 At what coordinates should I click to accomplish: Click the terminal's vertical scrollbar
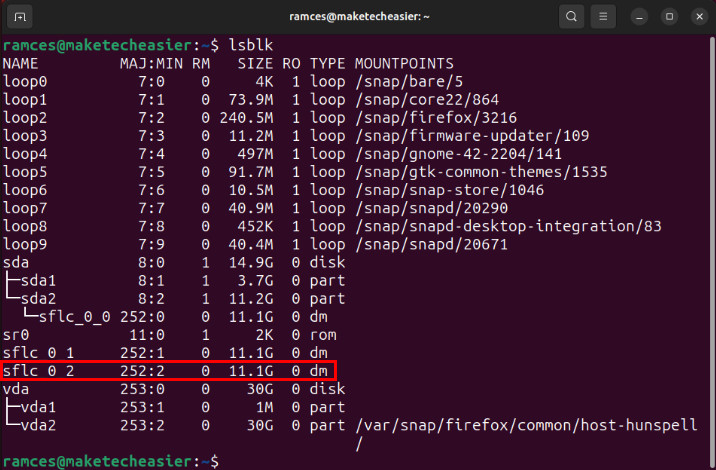[712, 251]
